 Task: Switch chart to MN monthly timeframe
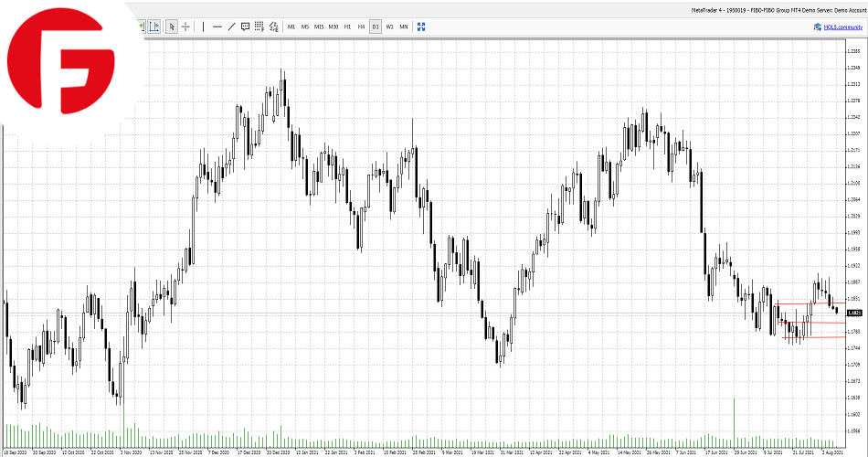pyautogui.click(x=404, y=27)
